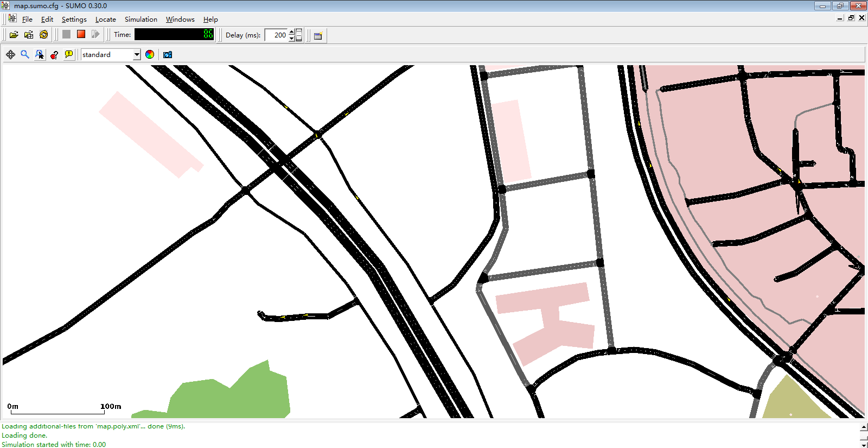Click the Time display

(x=174, y=34)
